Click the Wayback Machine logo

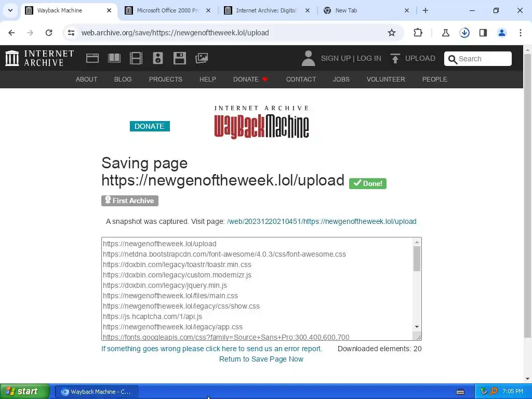(x=261, y=123)
